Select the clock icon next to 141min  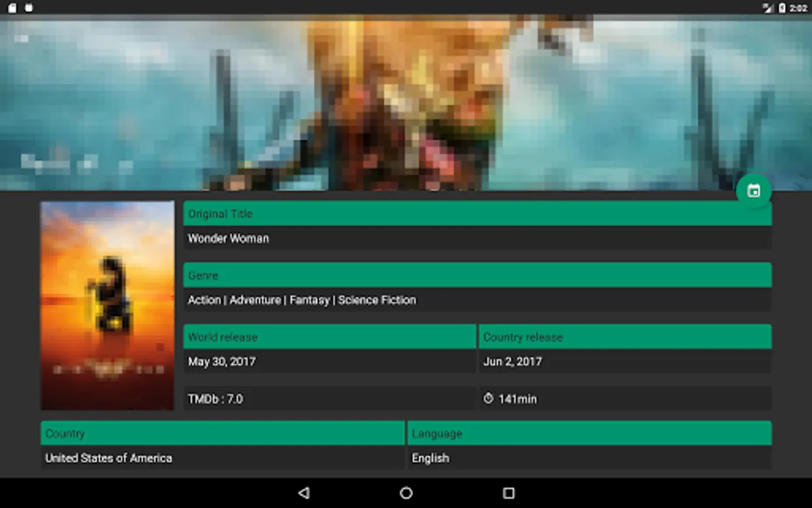click(x=488, y=398)
